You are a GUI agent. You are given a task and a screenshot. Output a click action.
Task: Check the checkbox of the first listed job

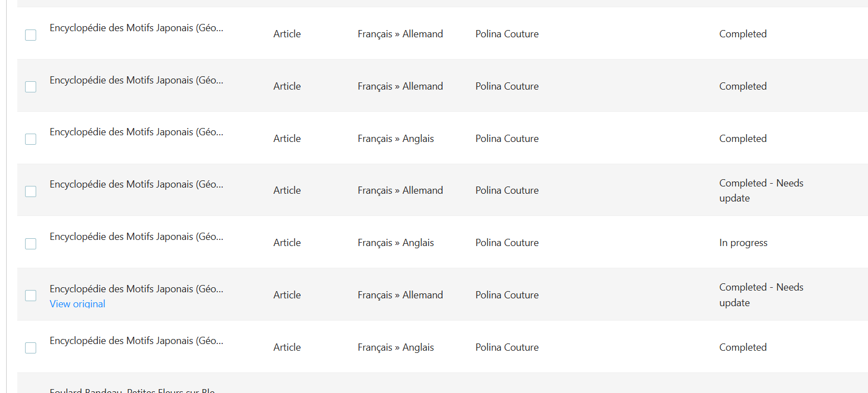coord(31,35)
